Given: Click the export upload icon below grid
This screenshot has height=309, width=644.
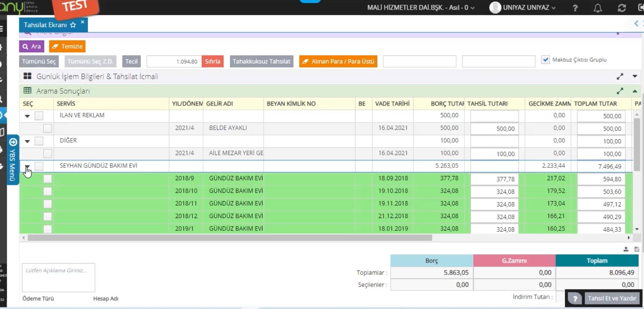Looking at the screenshot, I should (626, 249).
